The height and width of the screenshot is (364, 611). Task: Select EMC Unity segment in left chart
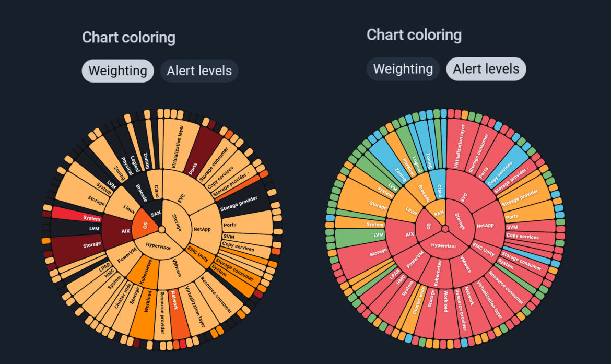[198, 253]
